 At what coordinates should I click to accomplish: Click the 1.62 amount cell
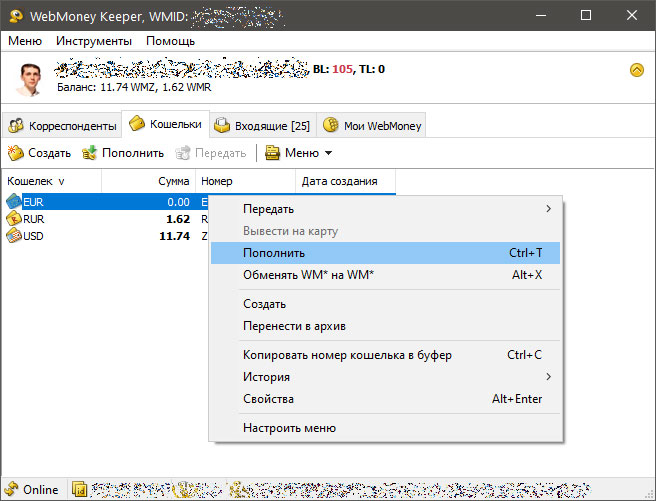pos(178,219)
